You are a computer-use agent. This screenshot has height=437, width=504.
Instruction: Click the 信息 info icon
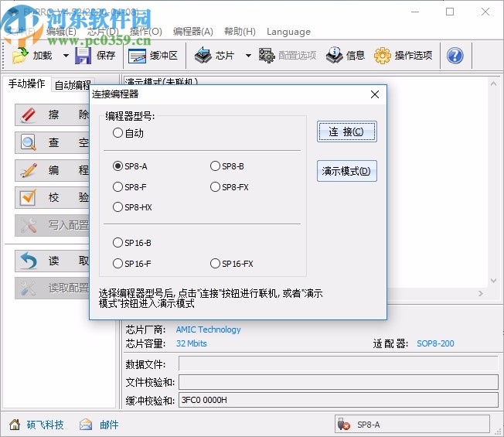[334, 56]
